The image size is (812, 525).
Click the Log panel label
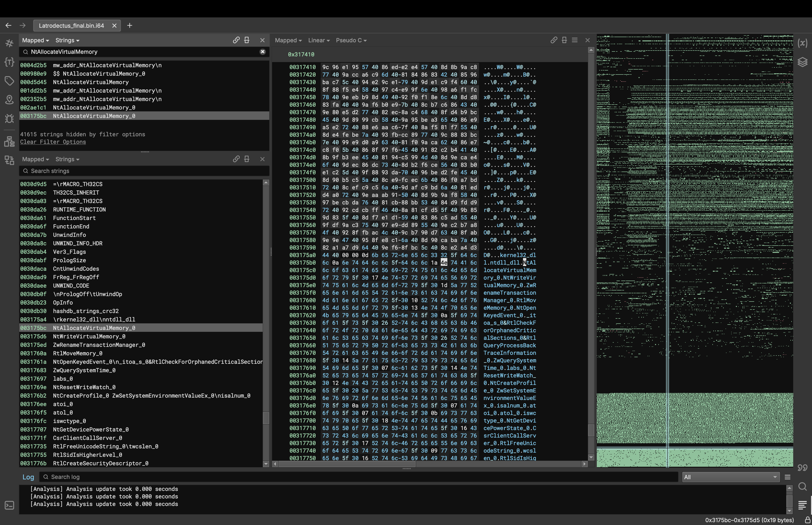point(28,477)
